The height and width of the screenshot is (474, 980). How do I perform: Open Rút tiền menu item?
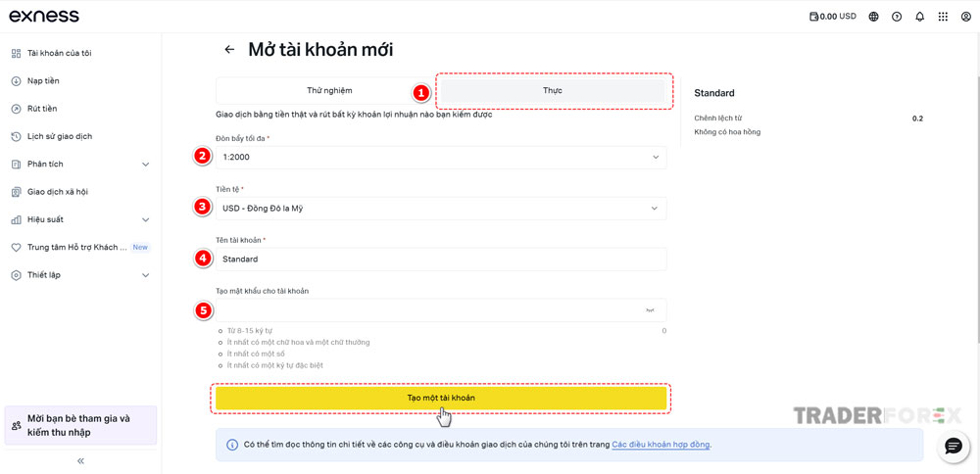click(42, 109)
